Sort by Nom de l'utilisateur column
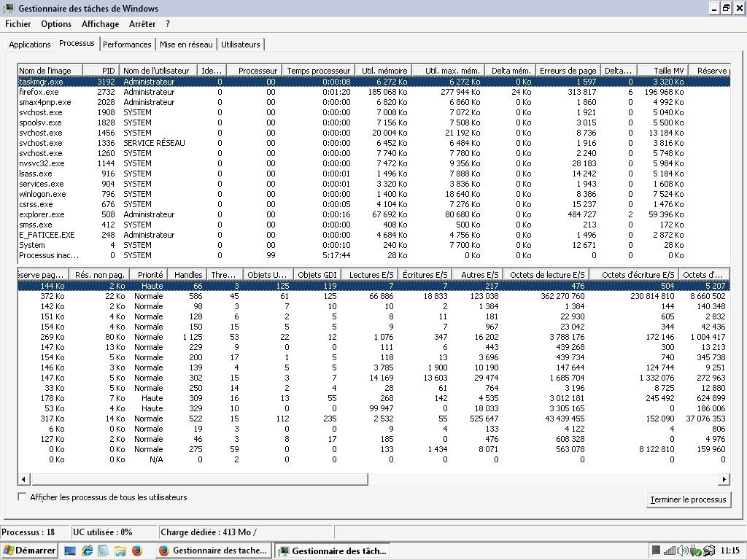This screenshot has height=560, width=747. pyautogui.click(x=158, y=71)
